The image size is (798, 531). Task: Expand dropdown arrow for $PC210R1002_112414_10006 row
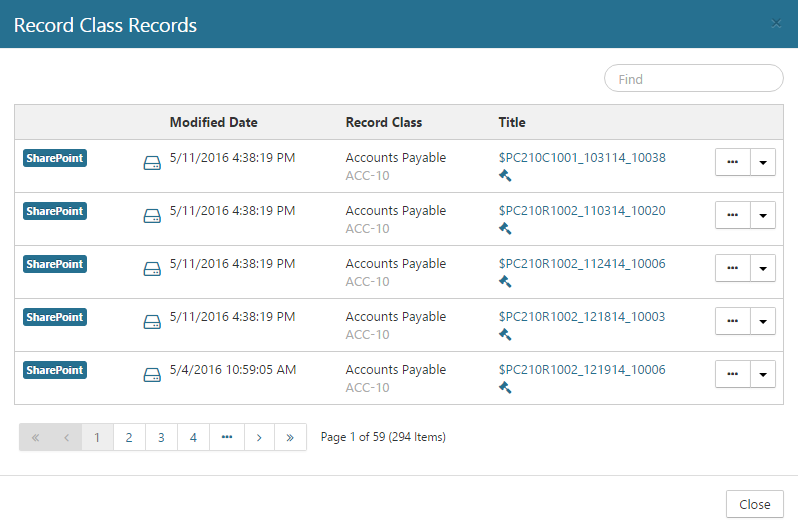pos(763,268)
